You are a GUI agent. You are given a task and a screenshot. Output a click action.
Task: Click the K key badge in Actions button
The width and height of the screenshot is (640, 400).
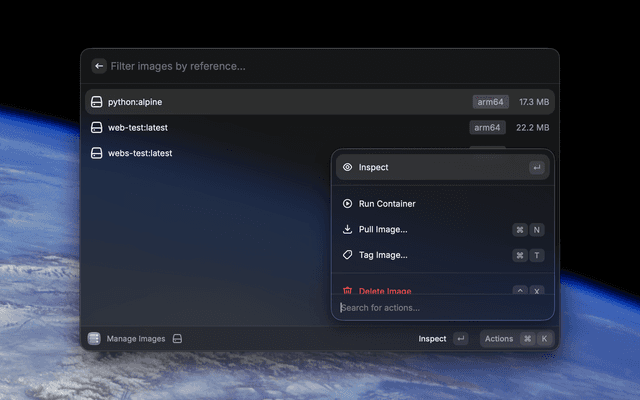tap(544, 339)
